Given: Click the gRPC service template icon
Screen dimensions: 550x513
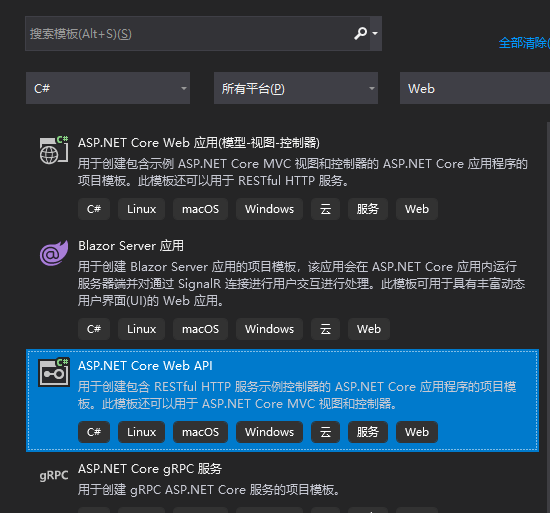Looking at the screenshot, I should [x=54, y=475].
